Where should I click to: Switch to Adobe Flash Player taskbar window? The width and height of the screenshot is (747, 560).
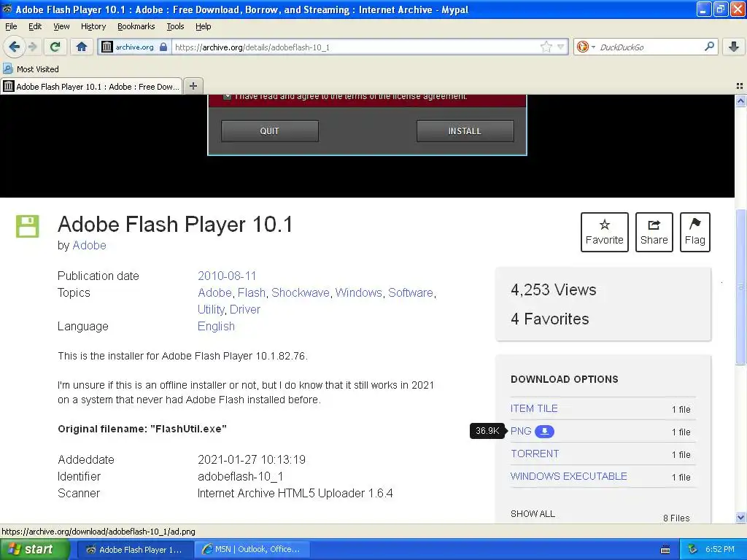tap(134, 550)
